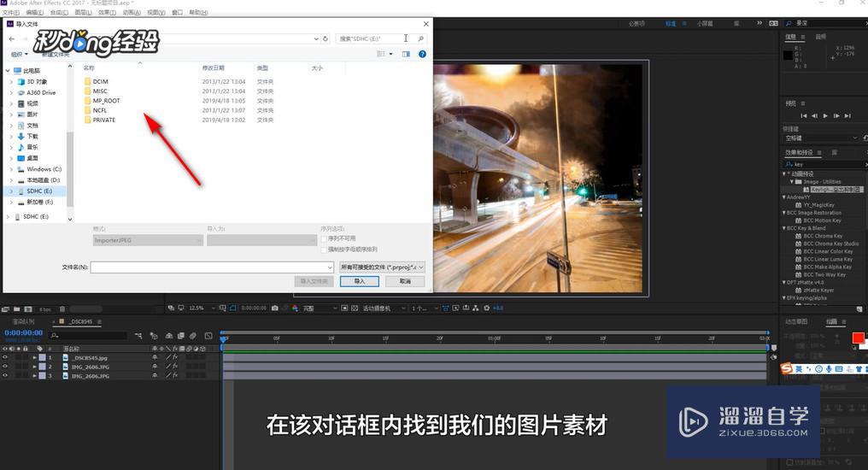Click the import dialog's back arrow

[x=12, y=38]
